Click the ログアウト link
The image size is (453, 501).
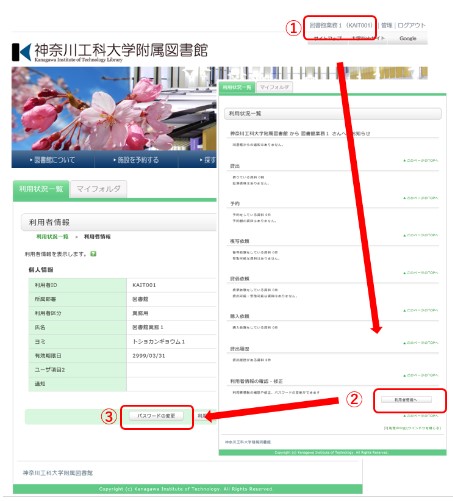412,25
